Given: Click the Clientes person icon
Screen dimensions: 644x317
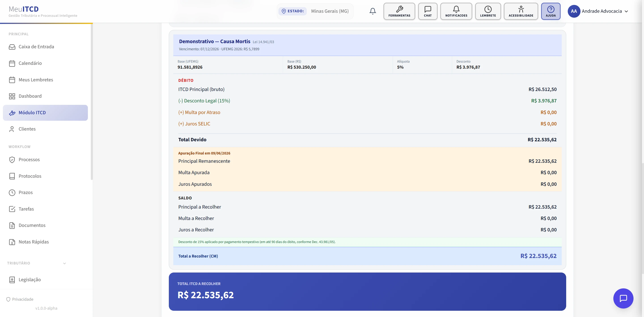Looking at the screenshot, I should point(12,129).
